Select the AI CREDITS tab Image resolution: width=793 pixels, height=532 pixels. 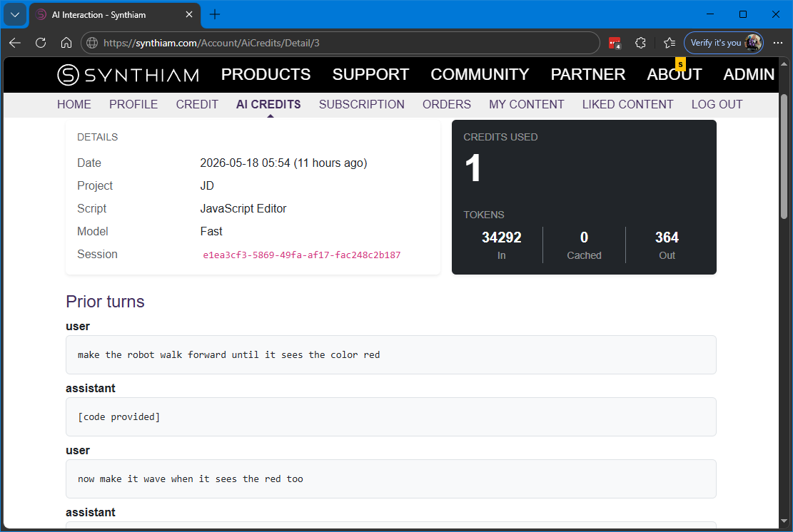pos(268,104)
